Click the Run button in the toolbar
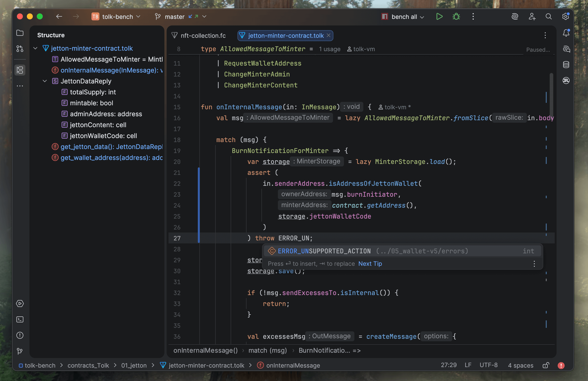588x381 pixels. tap(439, 17)
